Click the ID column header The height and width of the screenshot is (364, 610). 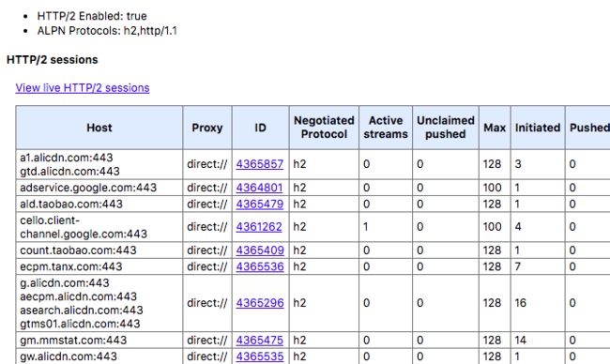[x=261, y=128]
